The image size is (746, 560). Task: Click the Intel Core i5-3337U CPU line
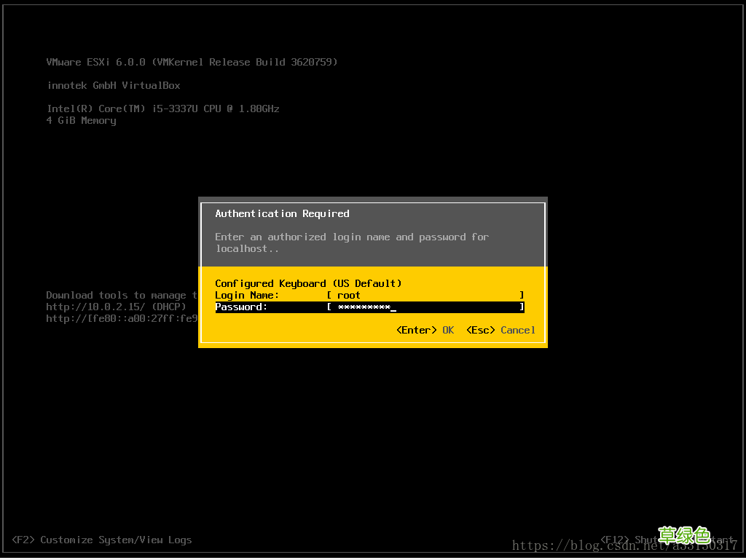pos(163,109)
